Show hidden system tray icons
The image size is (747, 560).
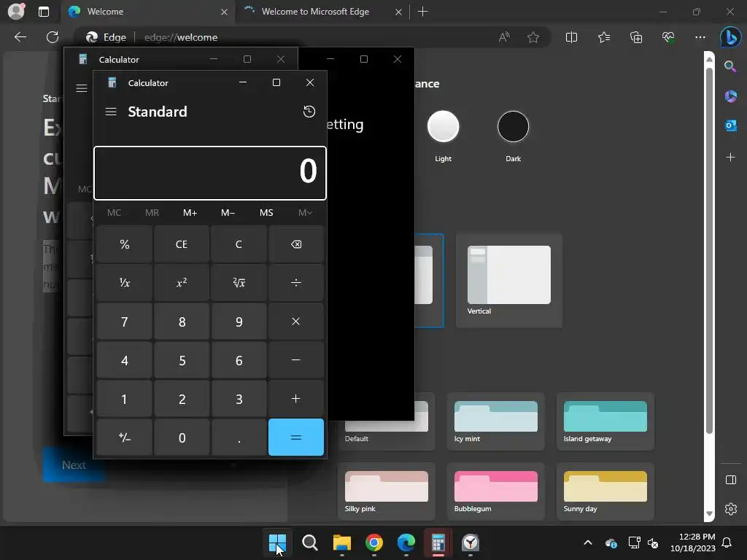tap(588, 542)
